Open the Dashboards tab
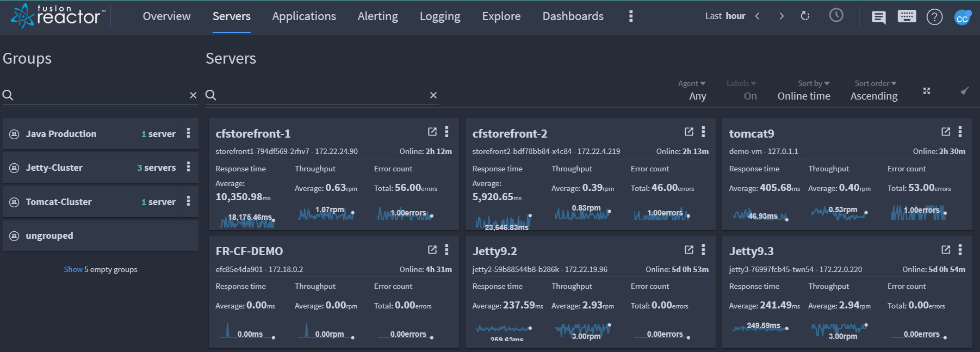 click(573, 16)
